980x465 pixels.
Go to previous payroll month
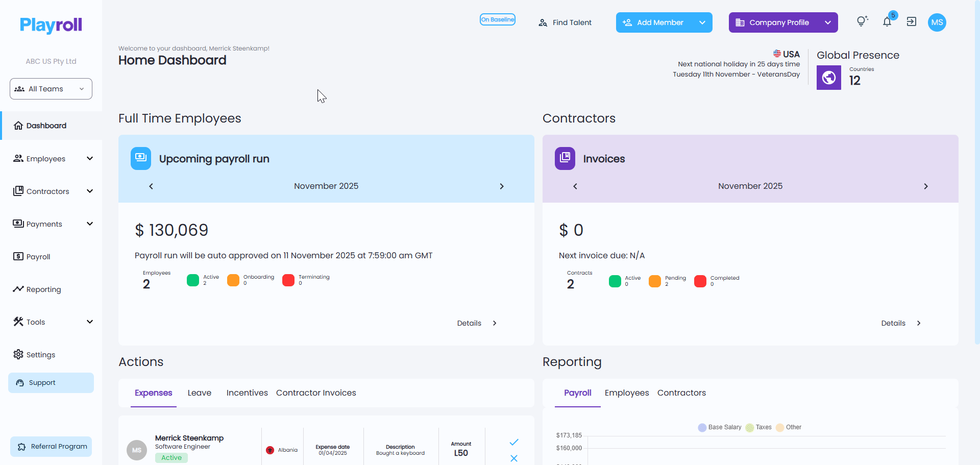[x=151, y=186]
